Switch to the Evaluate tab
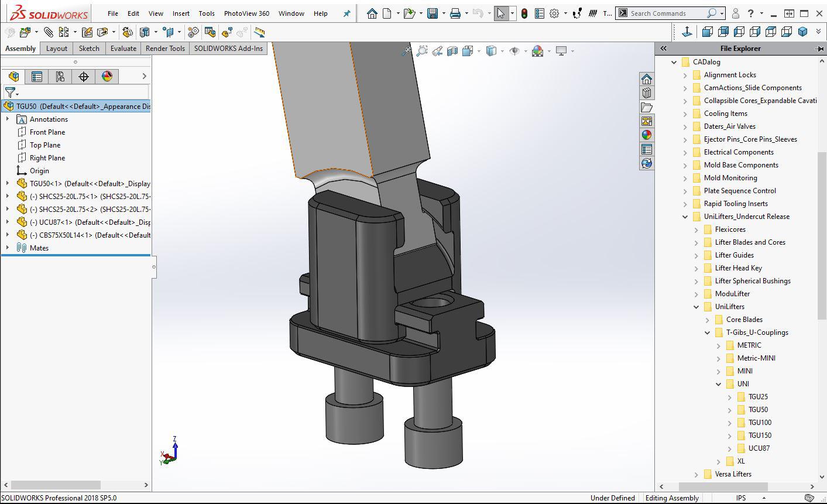Image resolution: width=827 pixels, height=504 pixels. click(123, 49)
